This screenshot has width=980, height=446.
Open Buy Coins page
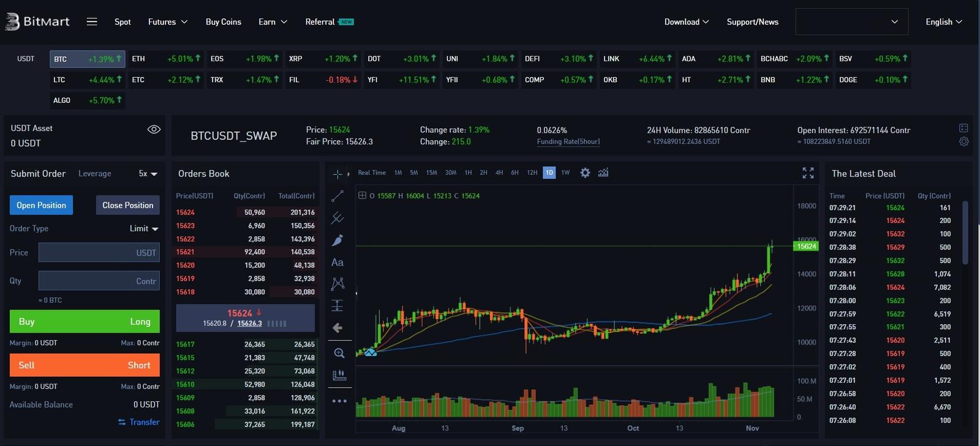(224, 21)
